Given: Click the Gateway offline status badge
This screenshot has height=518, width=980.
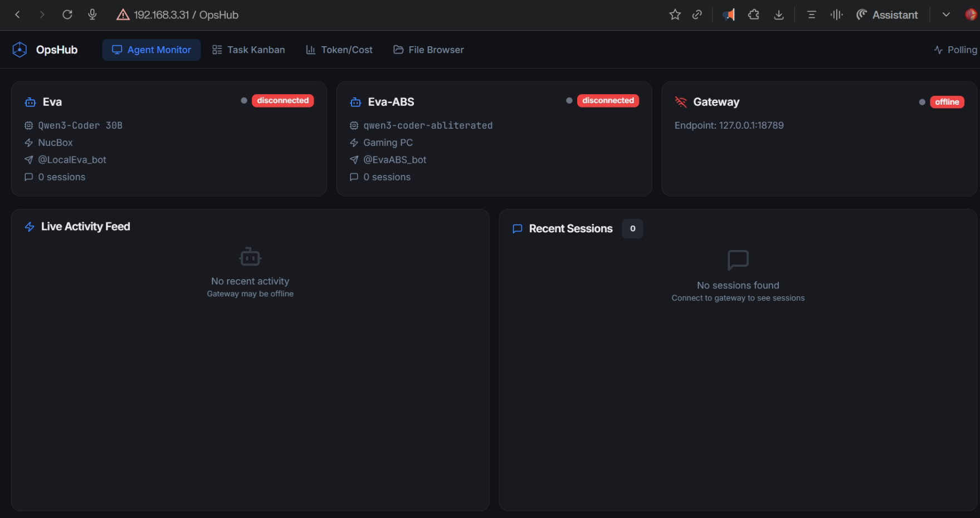Looking at the screenshot, I should click(947, 102).
